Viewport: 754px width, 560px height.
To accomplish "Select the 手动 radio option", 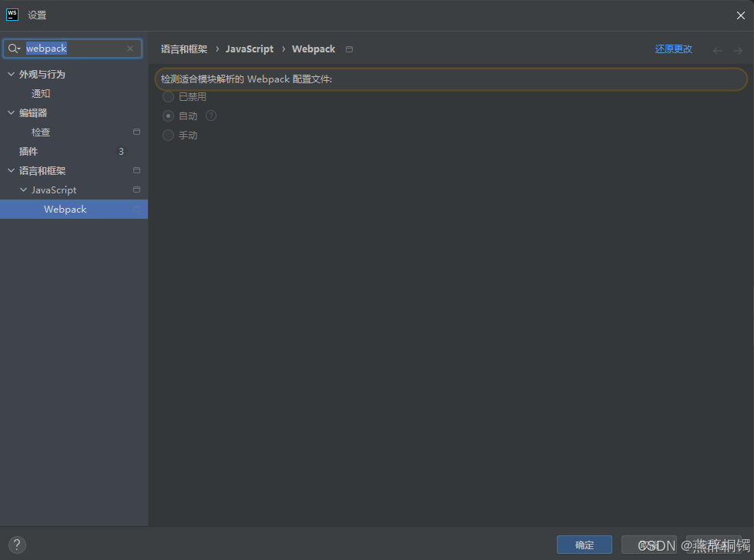I will 168,136.
